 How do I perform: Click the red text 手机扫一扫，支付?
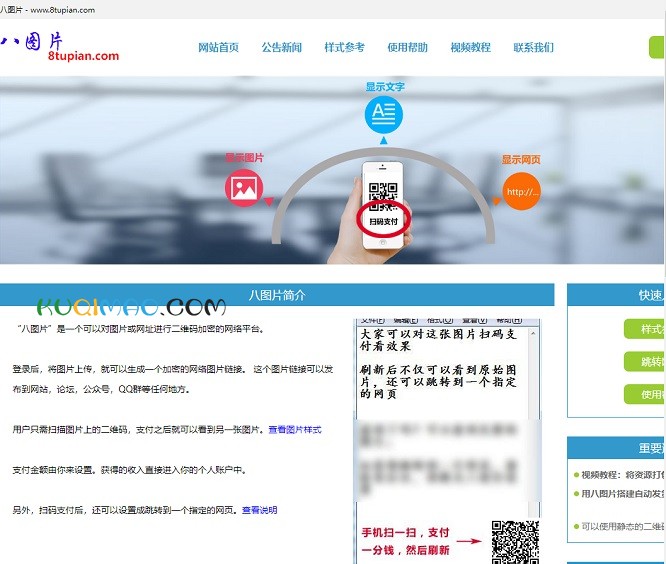tap(405, 532)
